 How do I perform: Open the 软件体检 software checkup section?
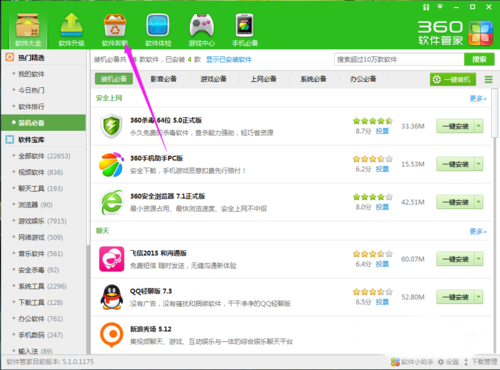point(158,30)
